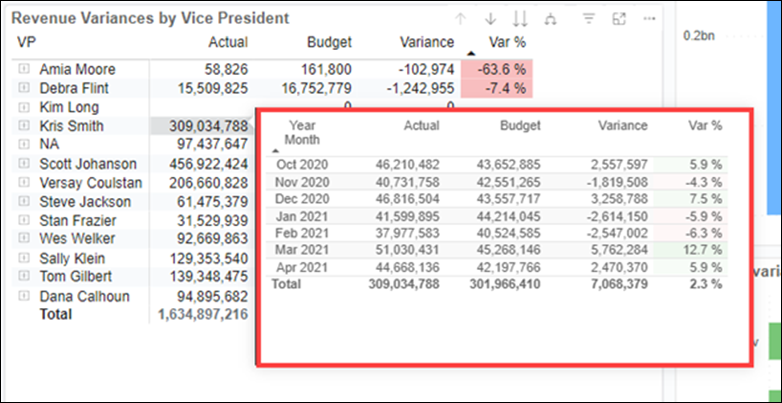Viewport: 782px width, 403px height.
Task: Expand the Scott Johanson row
Action: [x=24, y=164]
